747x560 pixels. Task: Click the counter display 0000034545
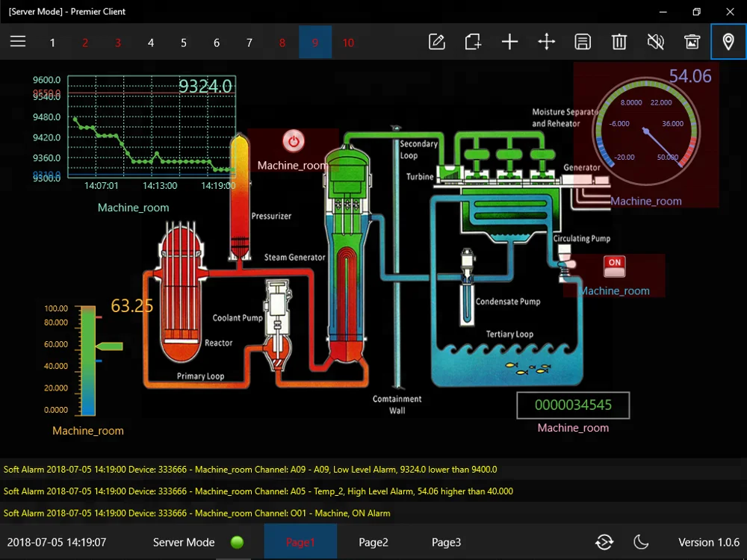(x=573, y=405)
